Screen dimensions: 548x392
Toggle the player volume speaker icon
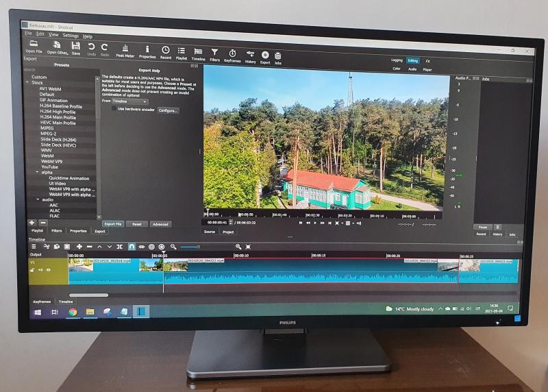click(359, 223)
